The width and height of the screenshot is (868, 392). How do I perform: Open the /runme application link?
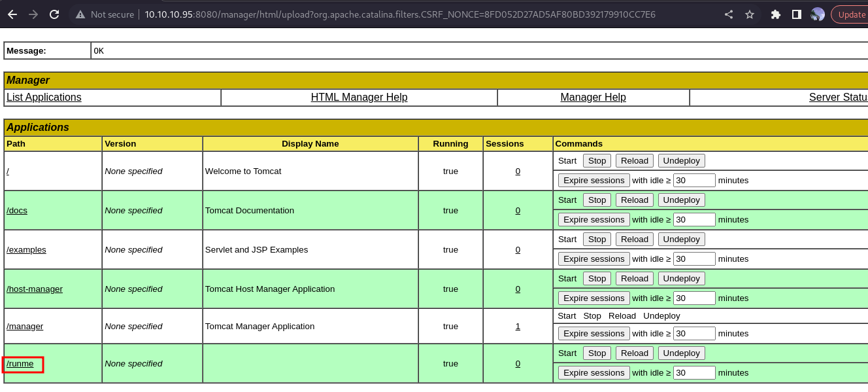coord(20,364)
